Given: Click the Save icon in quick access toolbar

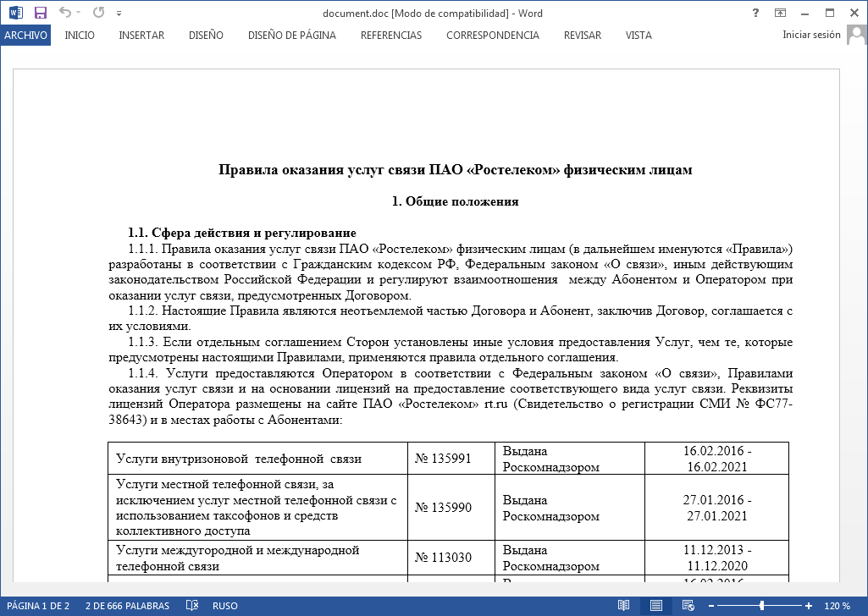Looking at the screenshot, I should [x=40, y=13].
